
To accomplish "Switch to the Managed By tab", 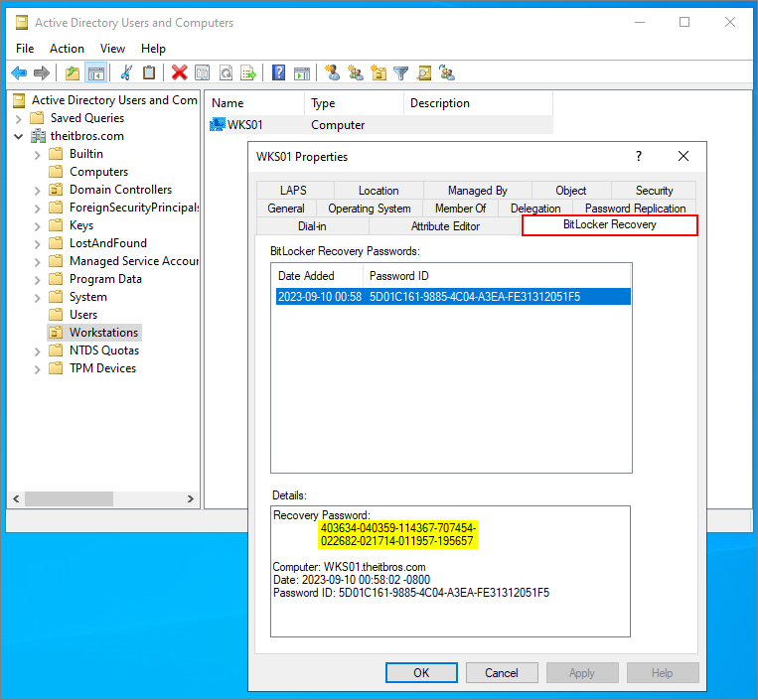I will click(478, 191).
